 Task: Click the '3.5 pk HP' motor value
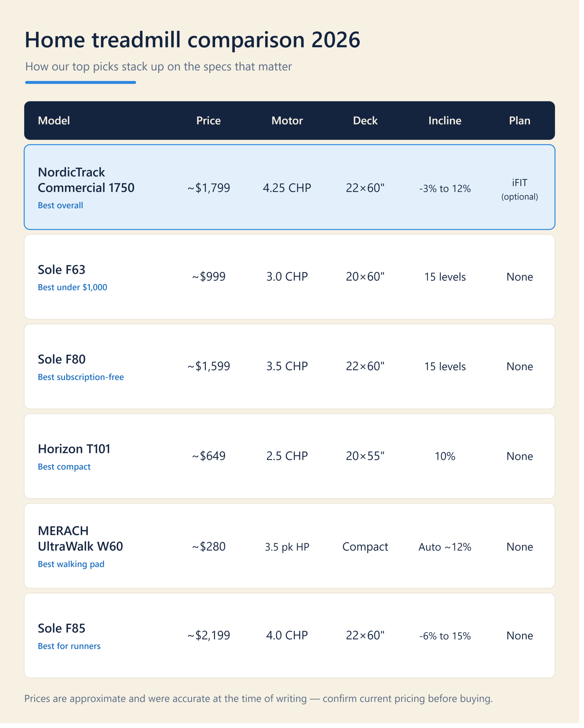tap(289, 551)
